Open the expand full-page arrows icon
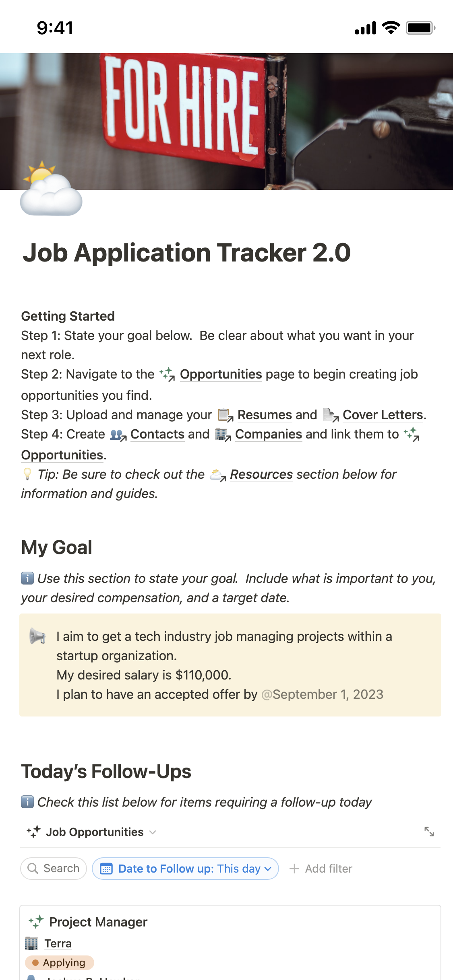This screenshot has height=980, width=453. 429,832
